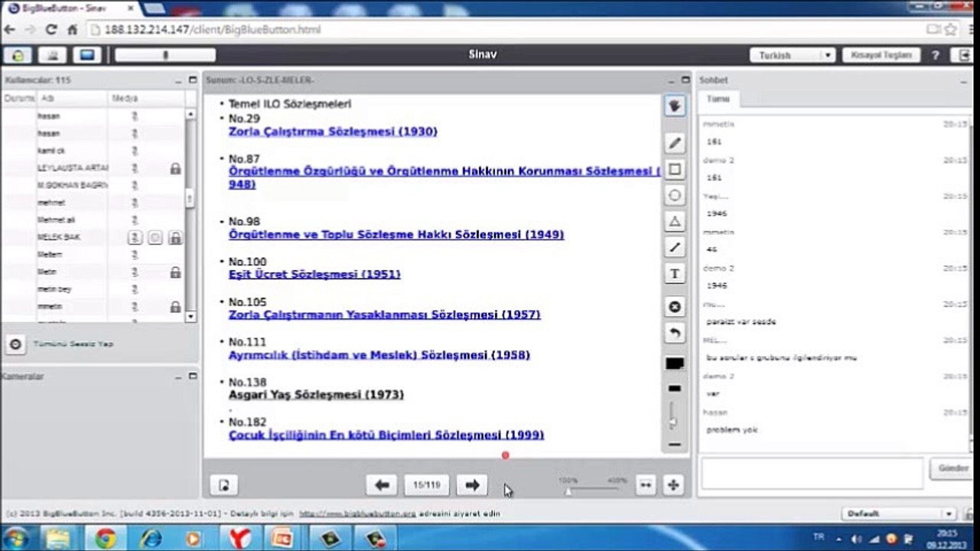The image size is (980, 551).
Task: Open the Windows Start menu
Action: [x=16, y=538]
